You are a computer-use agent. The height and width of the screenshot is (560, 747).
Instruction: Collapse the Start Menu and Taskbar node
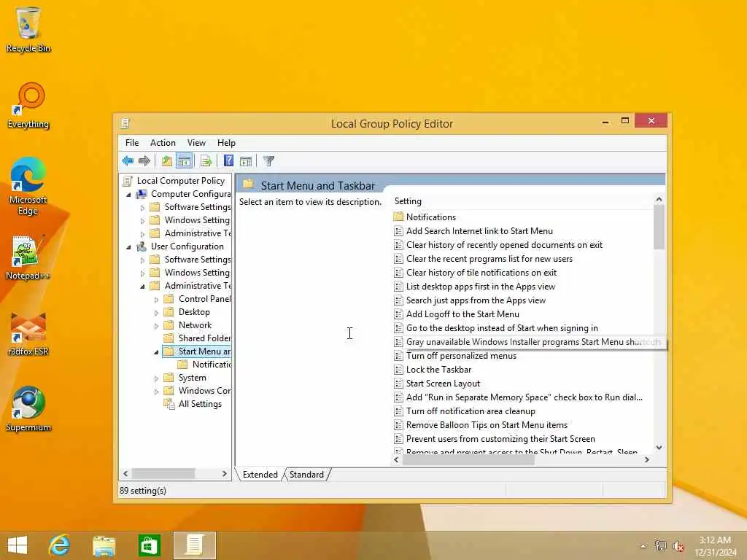(156, 352)
